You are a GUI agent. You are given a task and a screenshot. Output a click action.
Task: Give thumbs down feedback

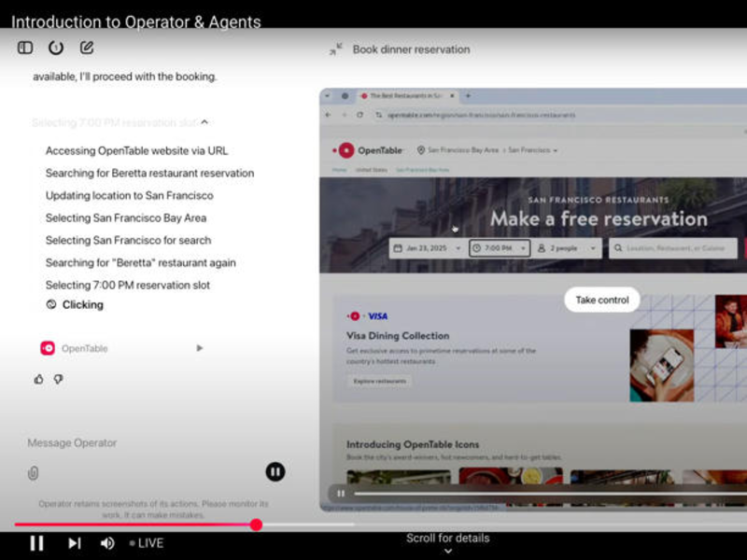click(x=58, y=379)
